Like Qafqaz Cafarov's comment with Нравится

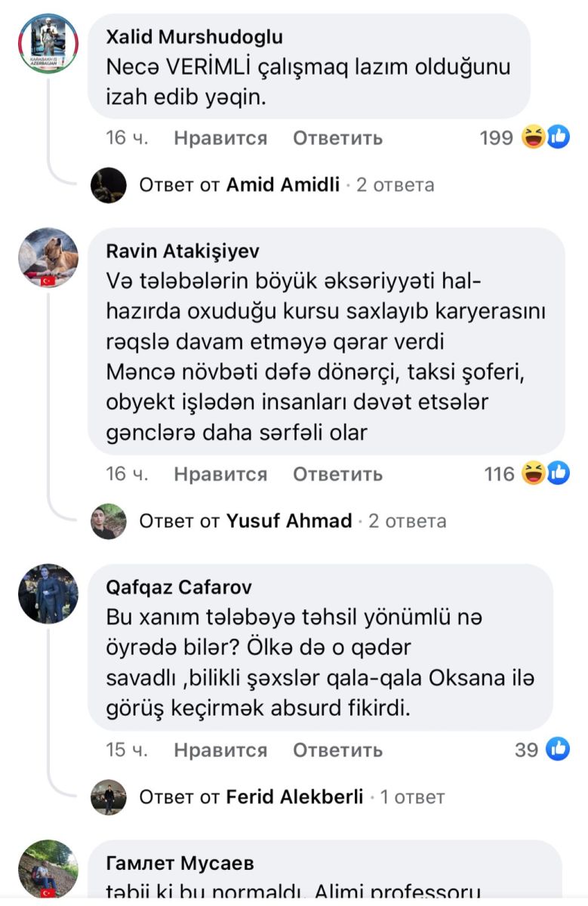tap(220, 750)
